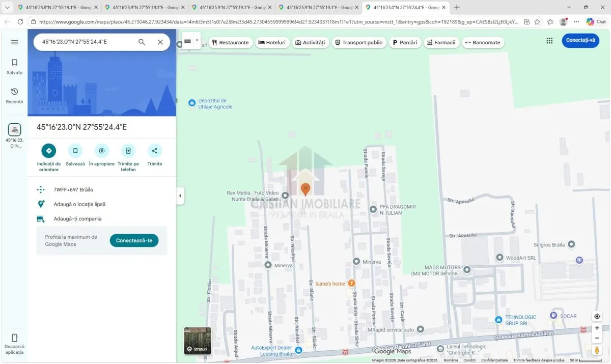Image resolution: width=611 pixels, height=364 pixels.
Task: Open browser Settings and more menu
Action: coord(576,22)
